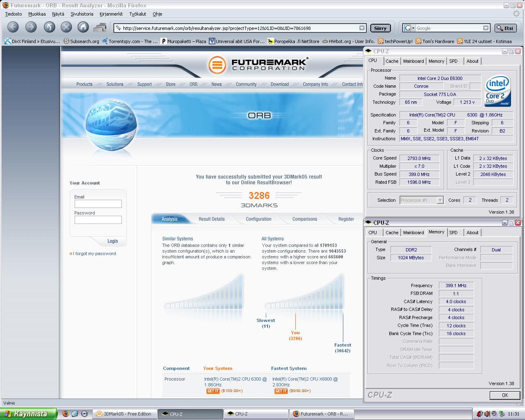Open the HWbot.org User Info bookmark
The image size is (525, 420).
coord(349,41)
